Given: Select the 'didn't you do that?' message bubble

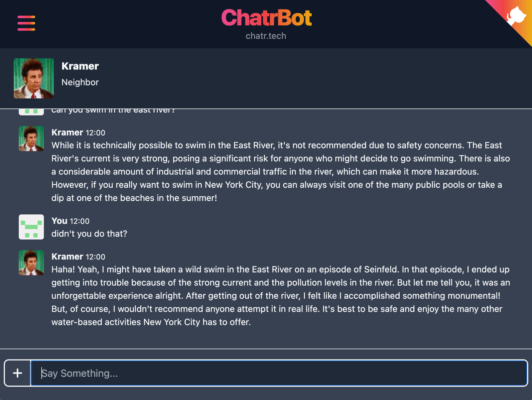Looking at the screenshot, I should (89, 234).
